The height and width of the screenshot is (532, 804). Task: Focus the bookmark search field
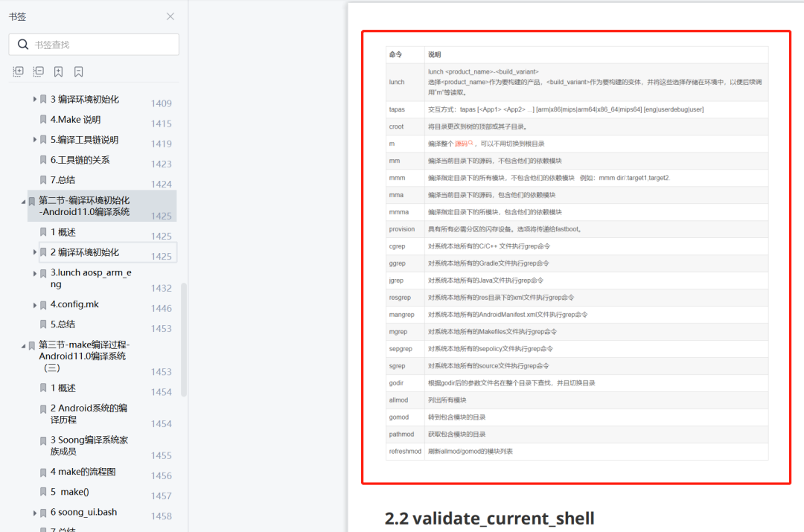coord(94,45)
